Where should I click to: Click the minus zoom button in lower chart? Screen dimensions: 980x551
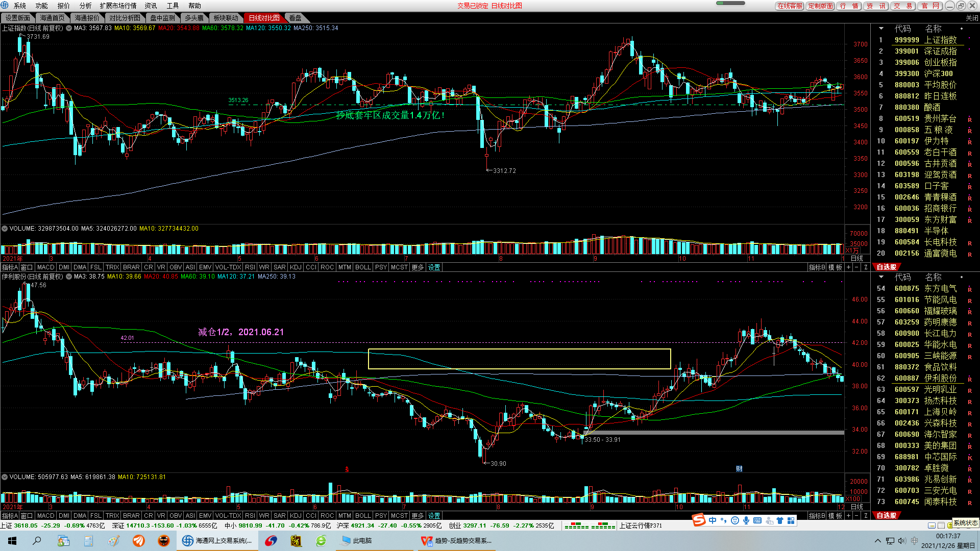tap(856, 516)
